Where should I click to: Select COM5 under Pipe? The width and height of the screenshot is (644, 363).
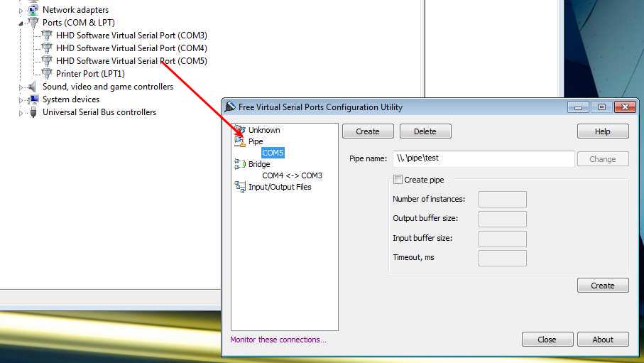click(x=273, y=153)
